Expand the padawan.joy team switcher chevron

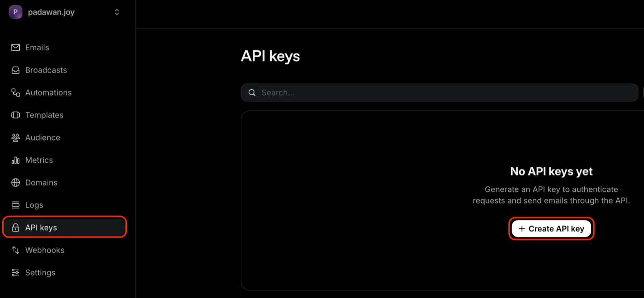(x=117, y=12)
